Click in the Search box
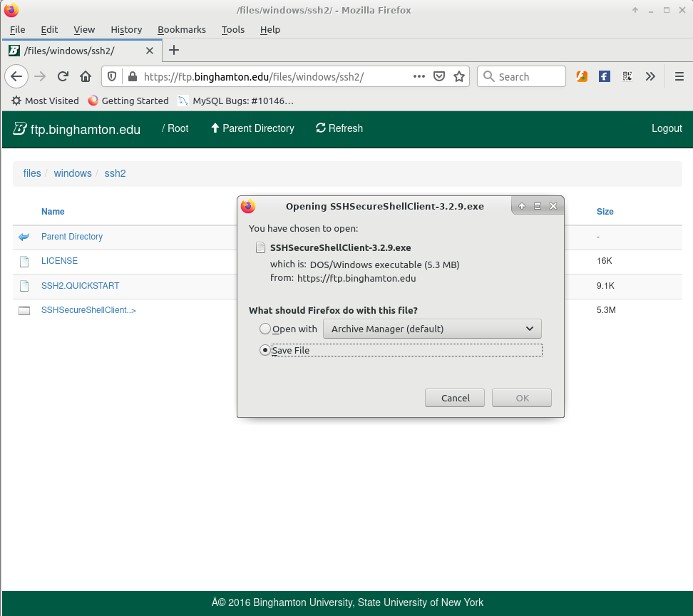Screen dimensions: 693x616 (521, 76)
